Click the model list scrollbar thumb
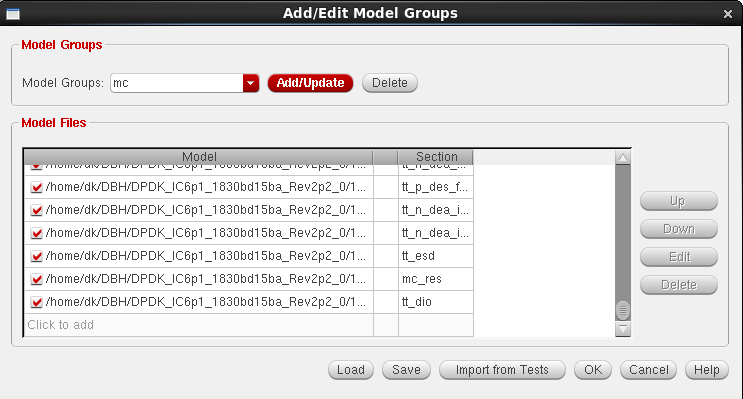 [623, 310]
